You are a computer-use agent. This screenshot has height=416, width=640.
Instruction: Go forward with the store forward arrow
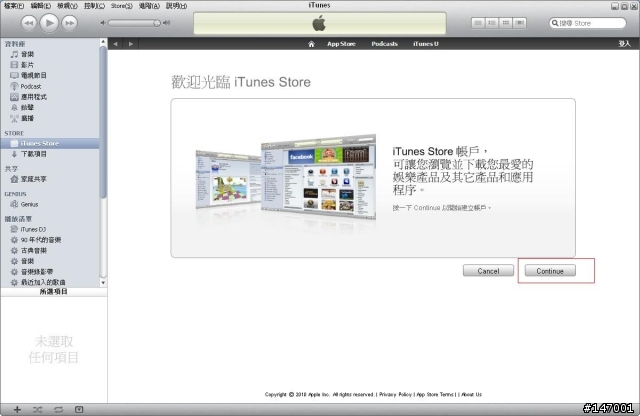[131, 44]
